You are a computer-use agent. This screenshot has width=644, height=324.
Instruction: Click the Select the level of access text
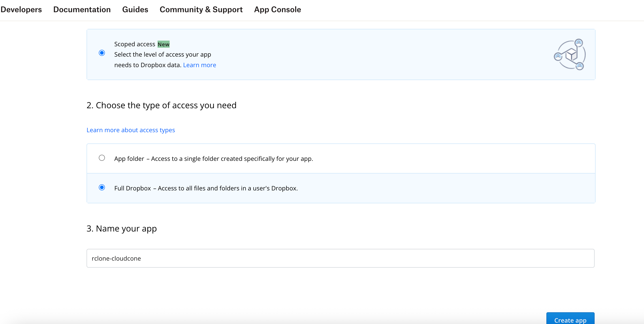[x=163, y=54]
